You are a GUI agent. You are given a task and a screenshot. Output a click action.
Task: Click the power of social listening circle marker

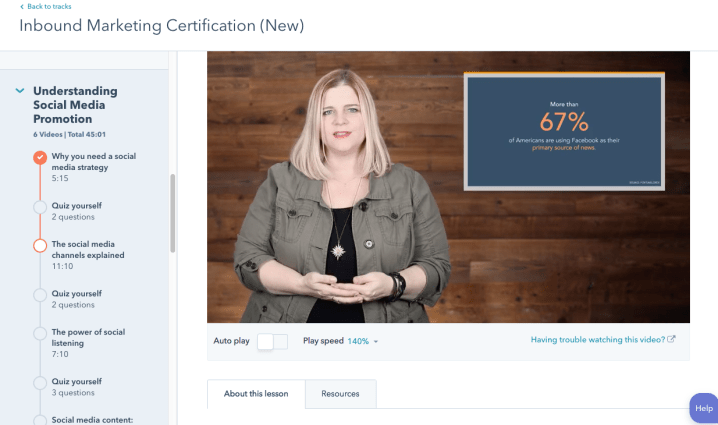coord(40,333)
